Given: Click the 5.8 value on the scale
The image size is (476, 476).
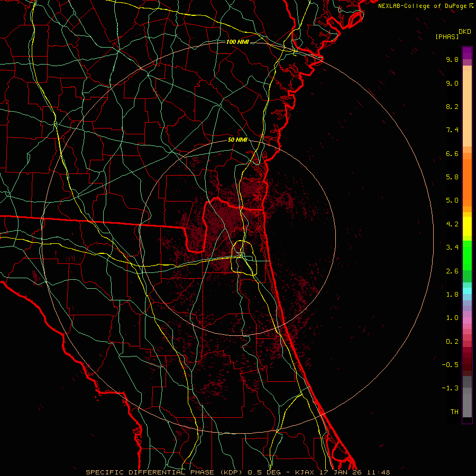Looking at the screenshot, I should [x=452, y=177].
